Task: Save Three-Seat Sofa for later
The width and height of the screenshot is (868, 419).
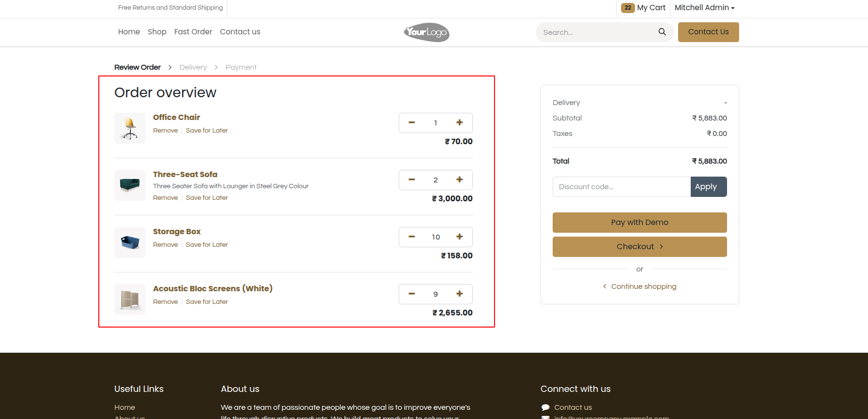Action: pyautogui.click(x=207, y=198)
